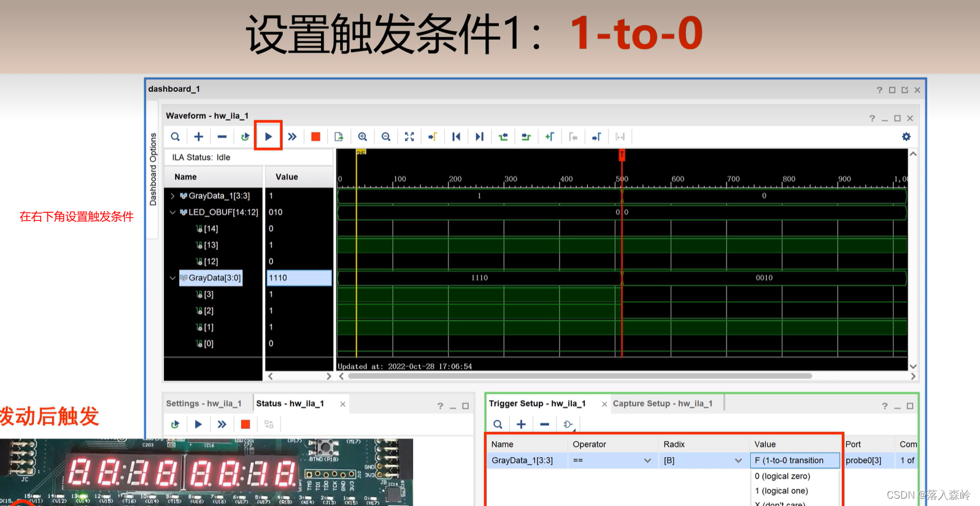Collapse GrayData[3:0] signal group

[x=172, y=278]
